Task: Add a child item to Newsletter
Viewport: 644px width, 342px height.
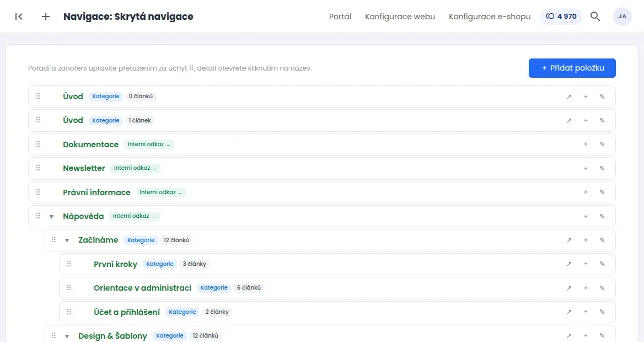Action: pyautogui.click(x=586, y=168)
